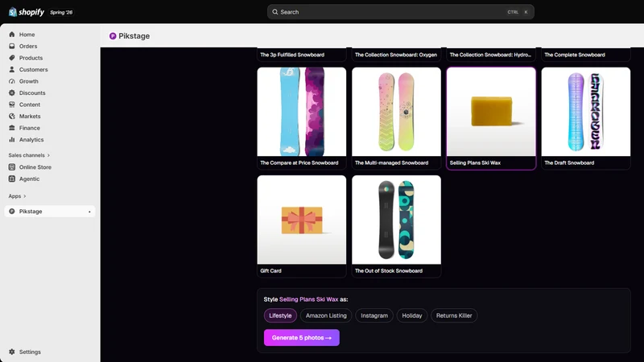Screen dimensions: 644x362
Task: Open the Markets page
Action: pyautogui.click(x=30, y=117)
